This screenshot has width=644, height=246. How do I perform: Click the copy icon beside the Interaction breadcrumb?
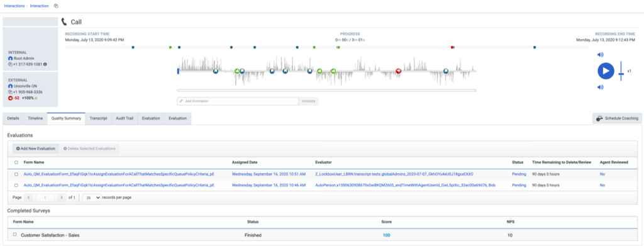56,6
